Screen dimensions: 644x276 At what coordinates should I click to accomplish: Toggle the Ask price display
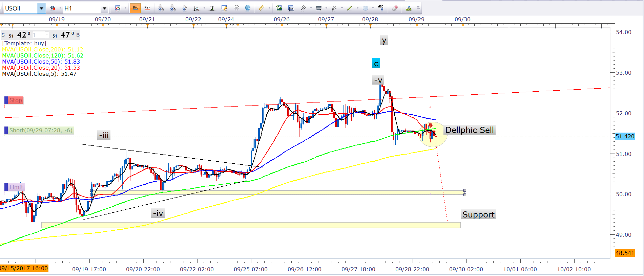click(147, 8)
